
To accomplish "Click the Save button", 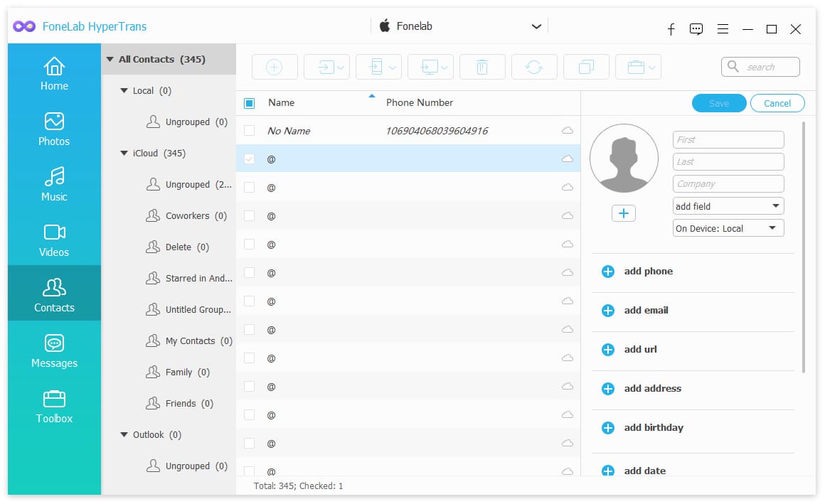I will pos(719,103).
